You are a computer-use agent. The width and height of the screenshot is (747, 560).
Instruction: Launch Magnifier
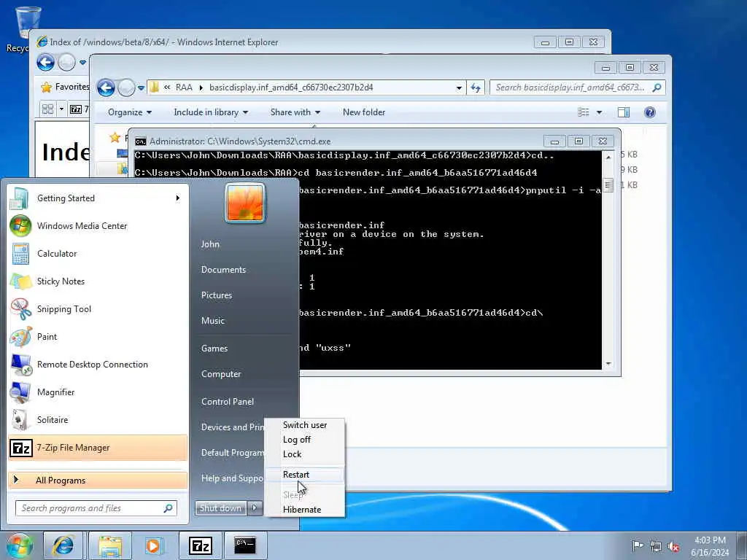click(x=98, y=392)
